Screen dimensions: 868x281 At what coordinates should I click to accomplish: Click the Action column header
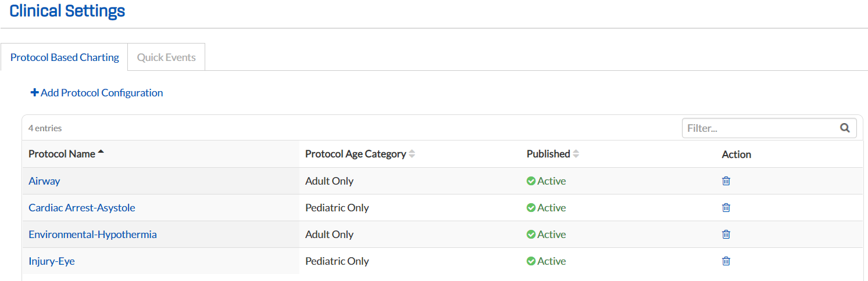tap(737, 154)
